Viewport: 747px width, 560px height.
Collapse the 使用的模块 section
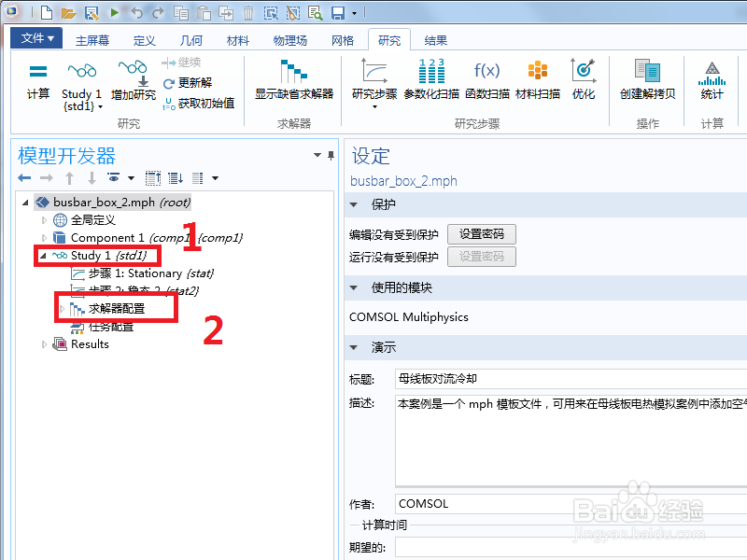coord(354,287)
